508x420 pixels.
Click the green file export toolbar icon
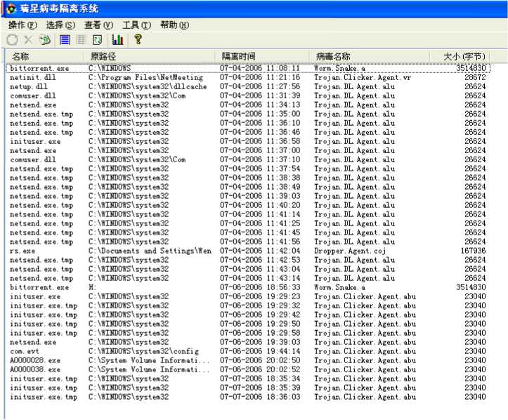tap(45, 40)
